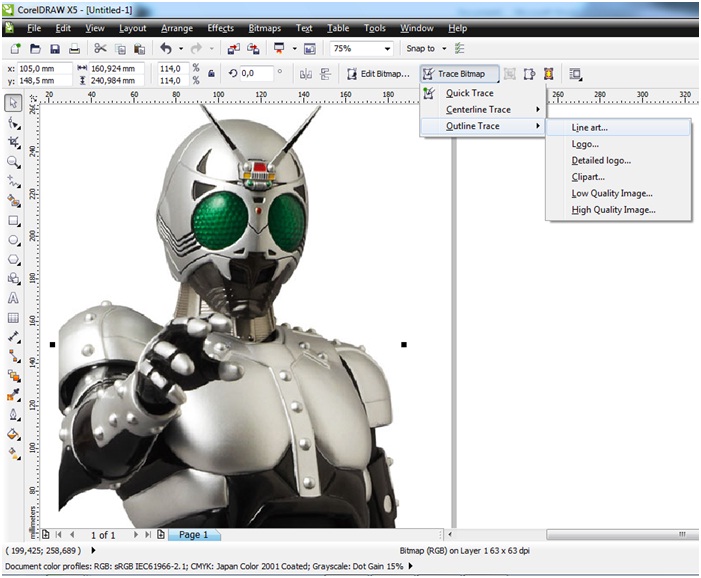Select the Blend interactive tool
Screen dimensions: 701x578
13,376
